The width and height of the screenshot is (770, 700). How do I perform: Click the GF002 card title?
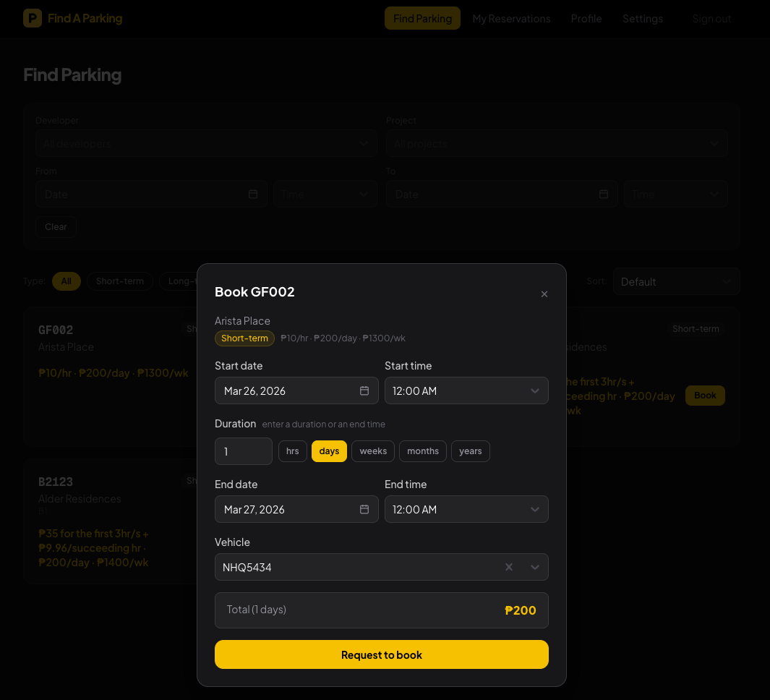(56, 330)
